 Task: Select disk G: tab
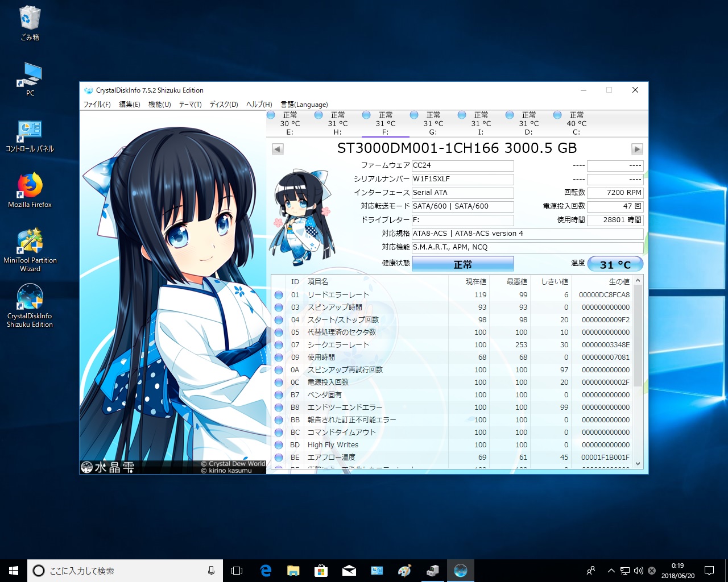tap(433, 123)
